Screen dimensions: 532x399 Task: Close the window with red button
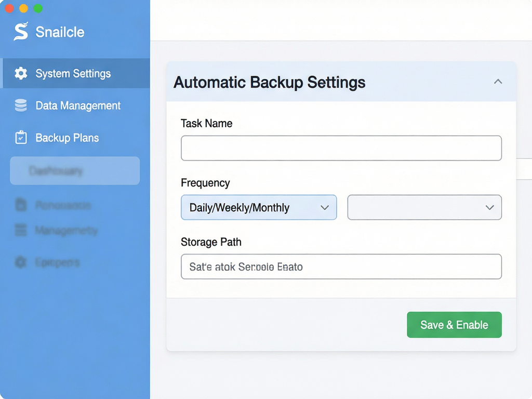(9, 8)
